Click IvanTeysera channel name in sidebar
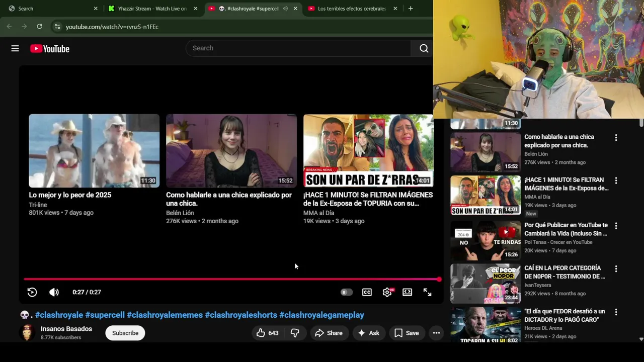Viewport: 644px width, 362px height. 538,285
